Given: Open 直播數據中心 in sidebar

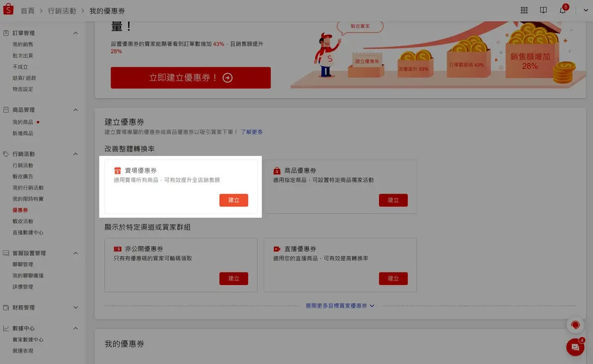Looking at the screenshot, I should pos(28,233).
